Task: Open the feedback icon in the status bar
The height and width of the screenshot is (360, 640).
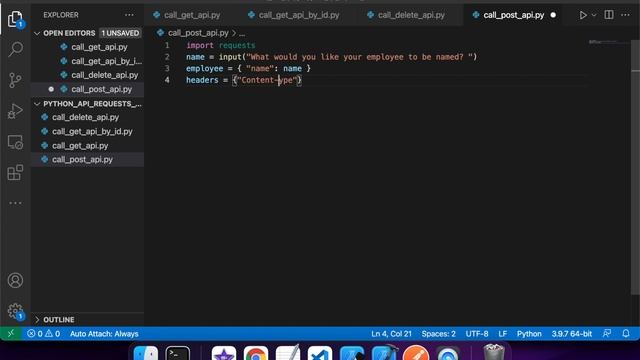Action: 607,333
